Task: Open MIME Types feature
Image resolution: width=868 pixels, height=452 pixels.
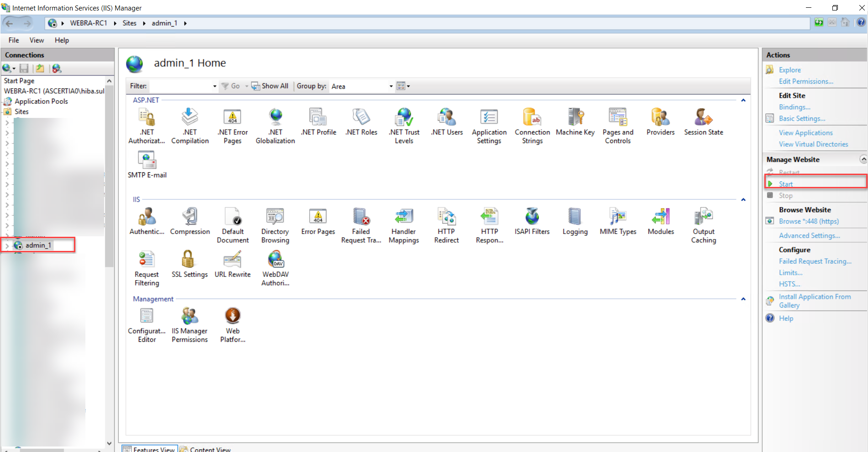Action: point(618,222)
